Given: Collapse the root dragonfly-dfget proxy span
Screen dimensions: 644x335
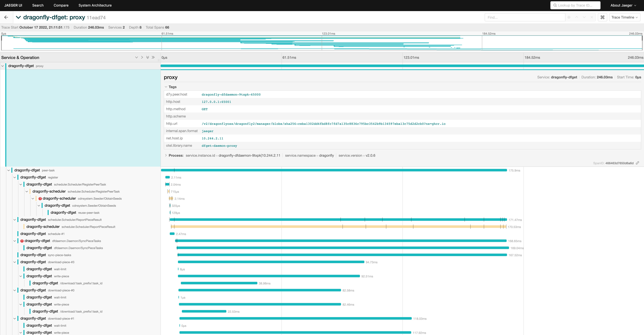Looking at the screenshot, I should coord(3,66).
